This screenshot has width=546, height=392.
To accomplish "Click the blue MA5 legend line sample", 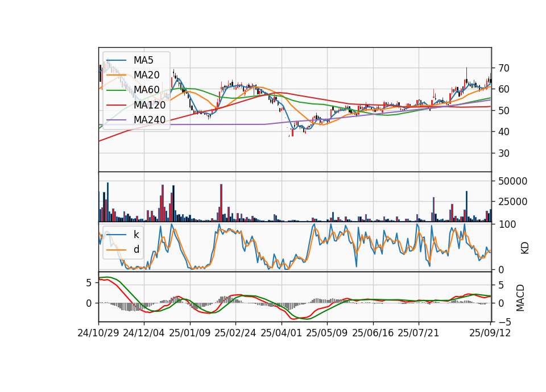I will click(x=116, y=60).
